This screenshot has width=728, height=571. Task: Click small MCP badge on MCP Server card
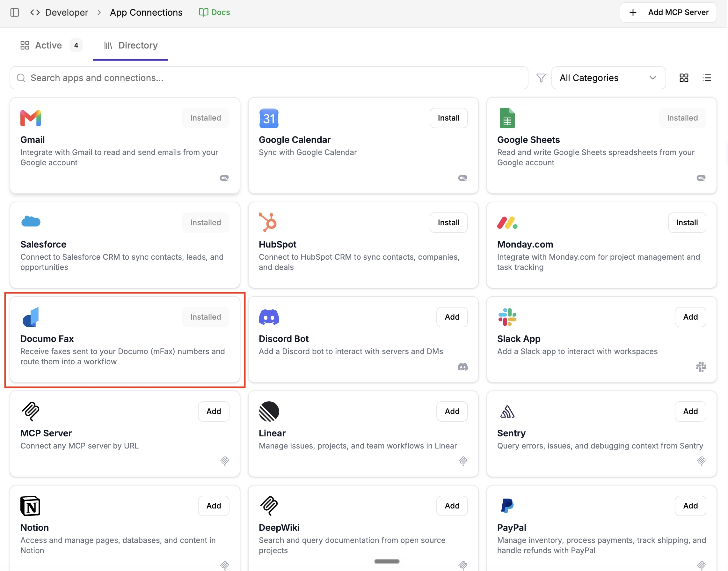[224, 461]
